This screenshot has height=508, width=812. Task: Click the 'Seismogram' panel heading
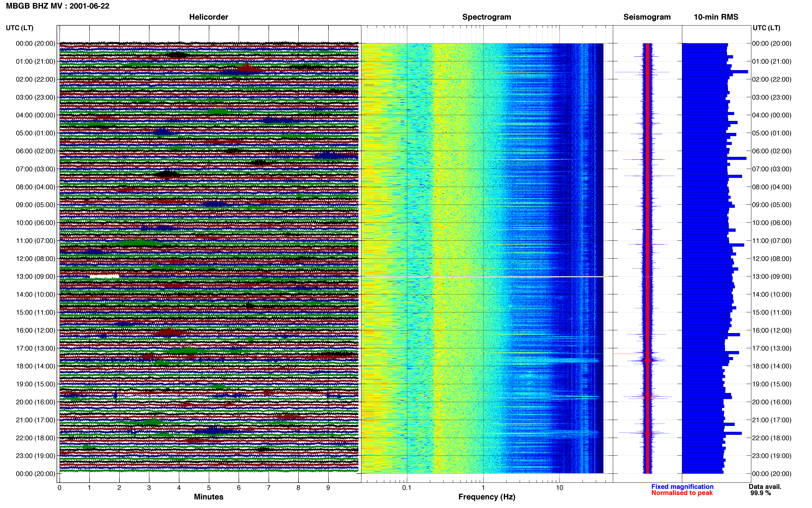tap(647, 17)
